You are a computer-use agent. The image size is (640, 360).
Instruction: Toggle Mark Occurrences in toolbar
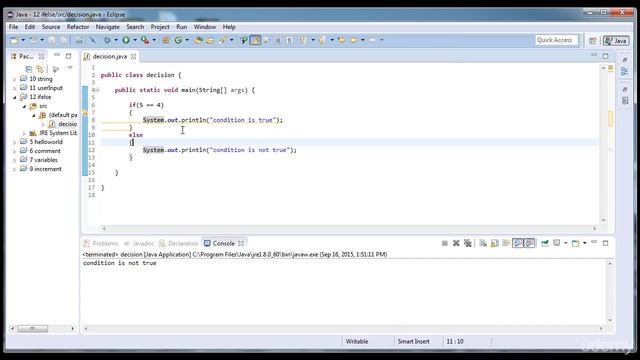pos(255,40)
